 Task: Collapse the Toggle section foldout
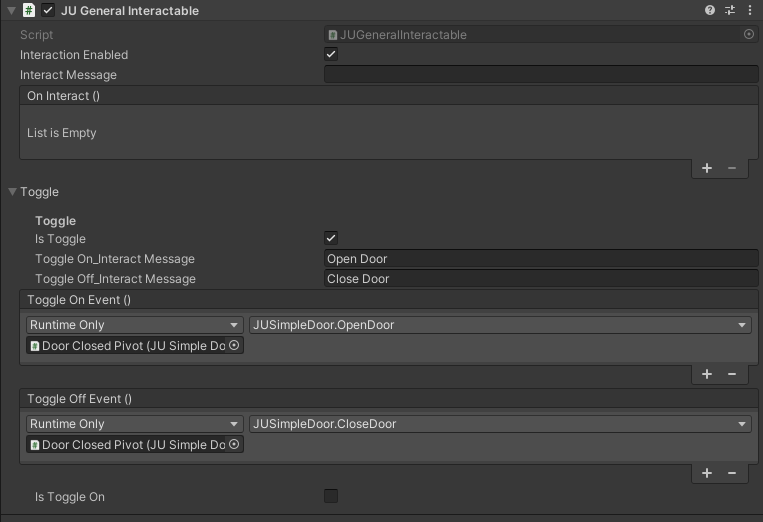13,192
